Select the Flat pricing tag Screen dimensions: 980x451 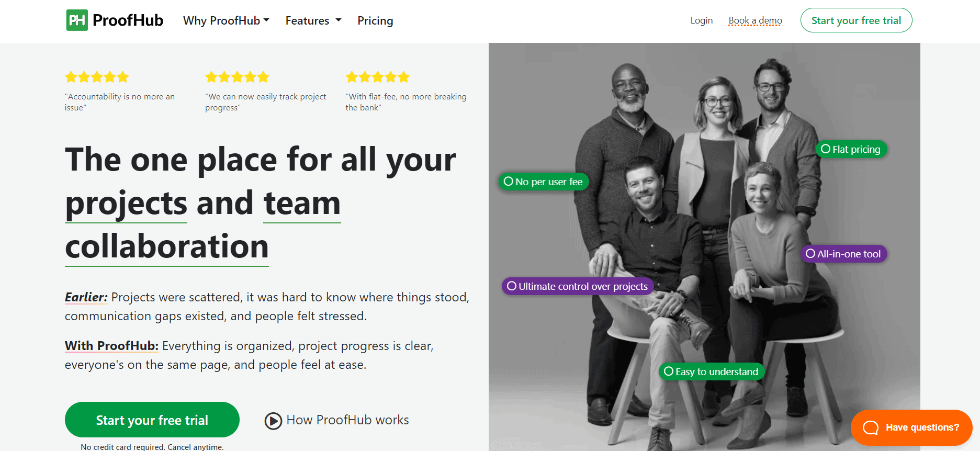click(851, 149)
